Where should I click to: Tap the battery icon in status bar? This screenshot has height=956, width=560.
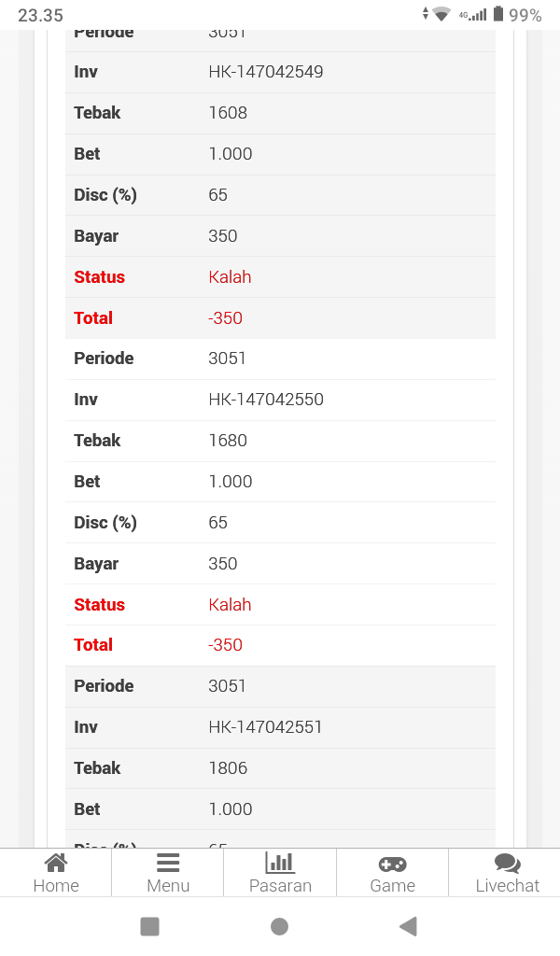tap(498, 14)
